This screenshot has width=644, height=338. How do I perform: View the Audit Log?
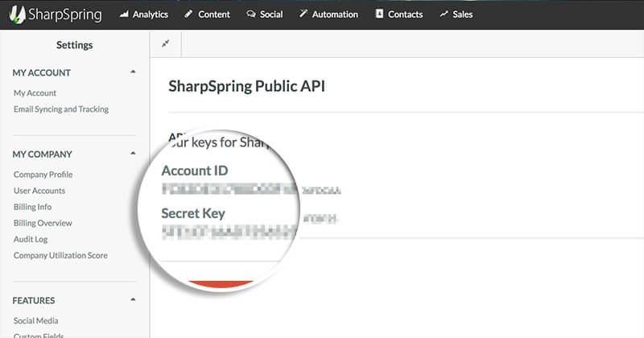[x=31, y=239]
